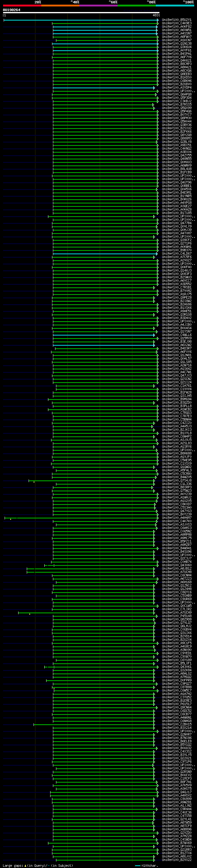Select label UniRef100_A0YF61
The image size is (197, 868).
pos(176,50)
